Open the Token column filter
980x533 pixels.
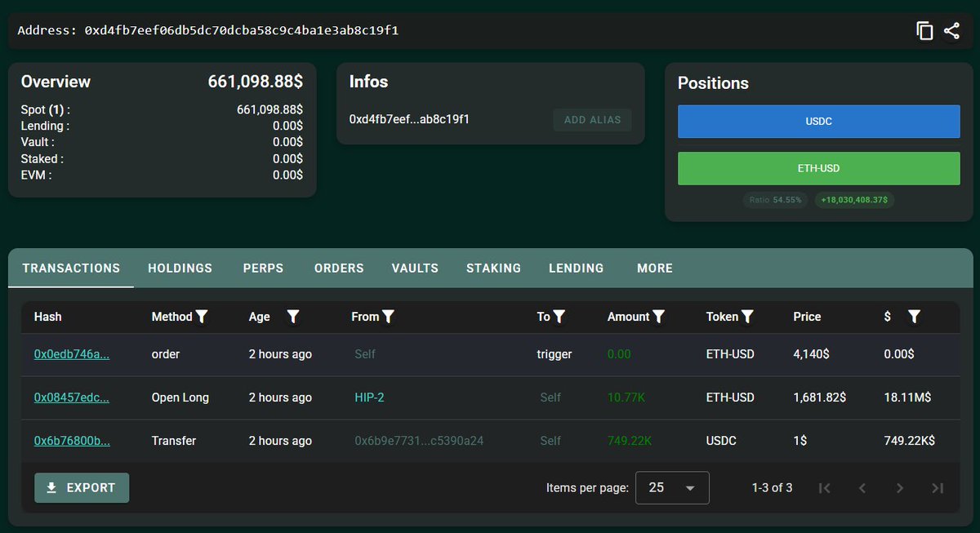747,317
